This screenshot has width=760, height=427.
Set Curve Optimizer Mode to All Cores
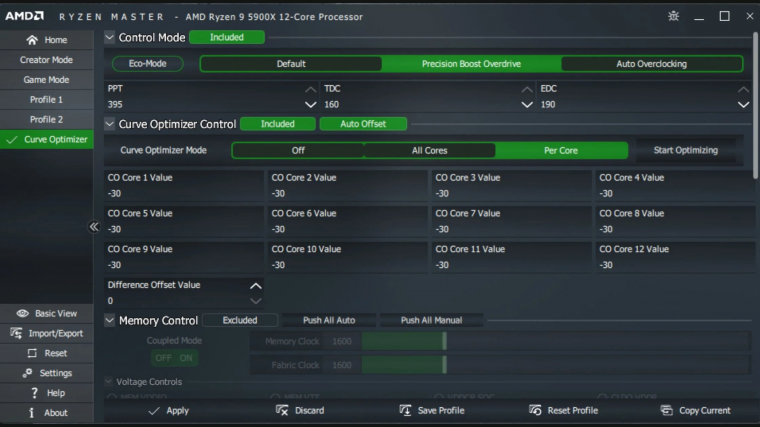point(429,150)
